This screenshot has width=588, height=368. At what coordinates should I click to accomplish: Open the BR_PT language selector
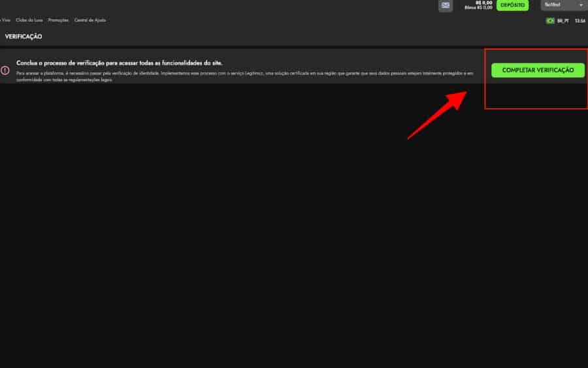click(x=563, y=21)
